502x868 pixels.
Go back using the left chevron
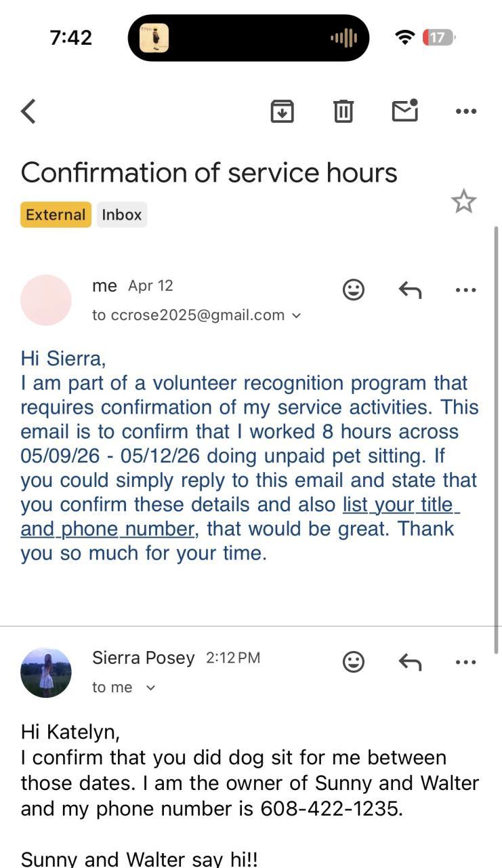(28, 111)
